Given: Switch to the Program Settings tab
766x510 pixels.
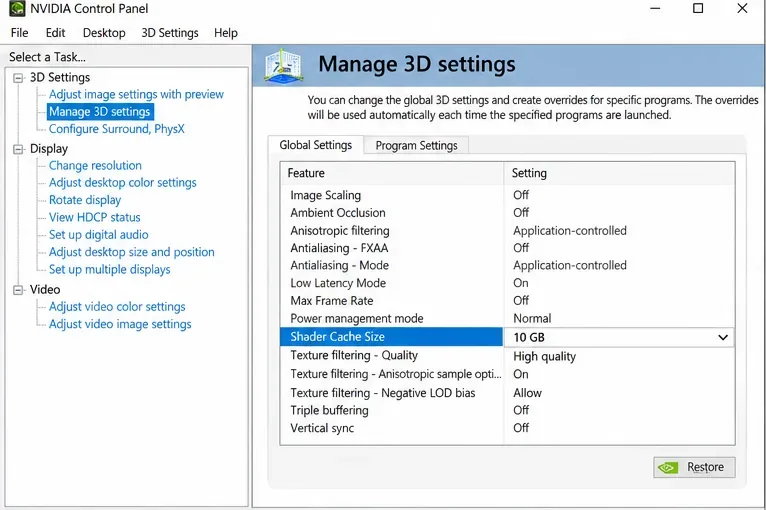Looking at the screenshot, I should 417,146.
